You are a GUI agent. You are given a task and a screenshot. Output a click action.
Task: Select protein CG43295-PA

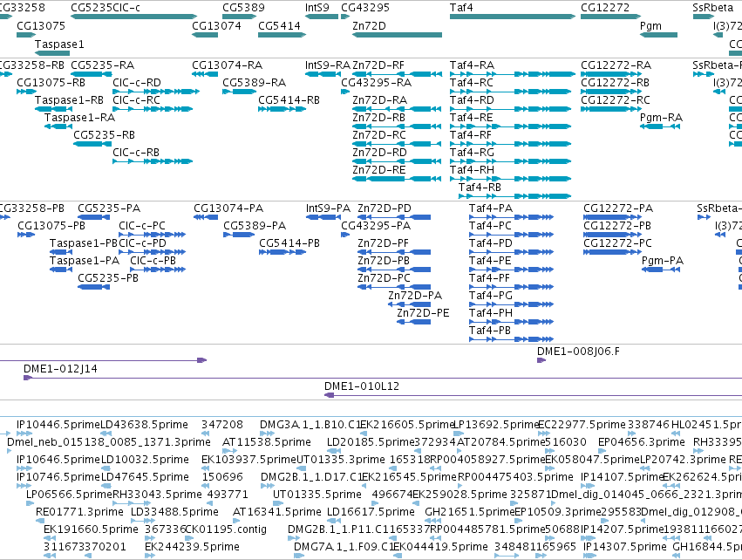click(x=345, y=235)
